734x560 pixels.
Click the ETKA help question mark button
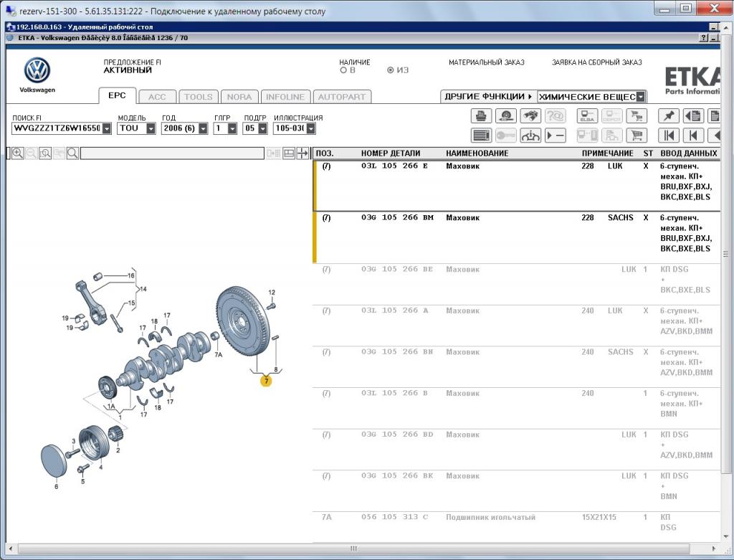[704, 38]
